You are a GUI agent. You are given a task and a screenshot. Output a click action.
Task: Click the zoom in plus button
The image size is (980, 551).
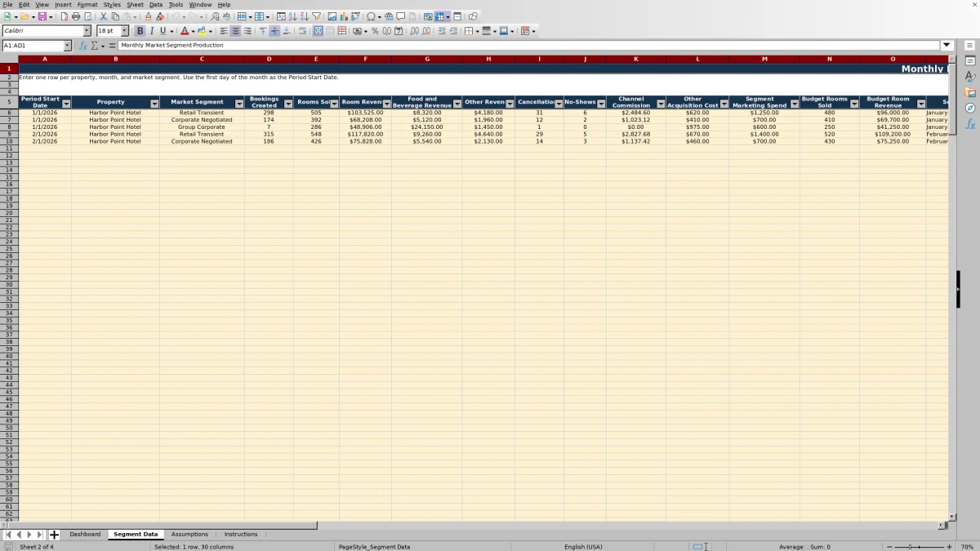(949, 546)
